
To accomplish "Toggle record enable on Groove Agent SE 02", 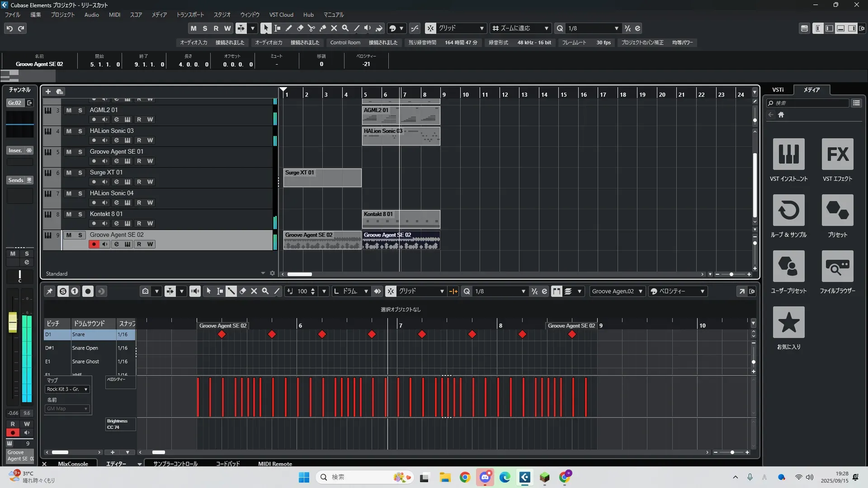I will point(94,244).
